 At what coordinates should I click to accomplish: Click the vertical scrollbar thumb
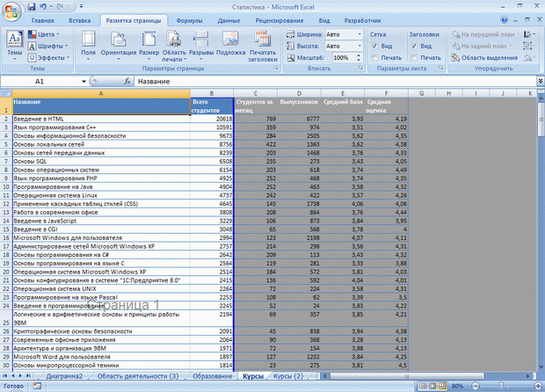click(541, 120)
